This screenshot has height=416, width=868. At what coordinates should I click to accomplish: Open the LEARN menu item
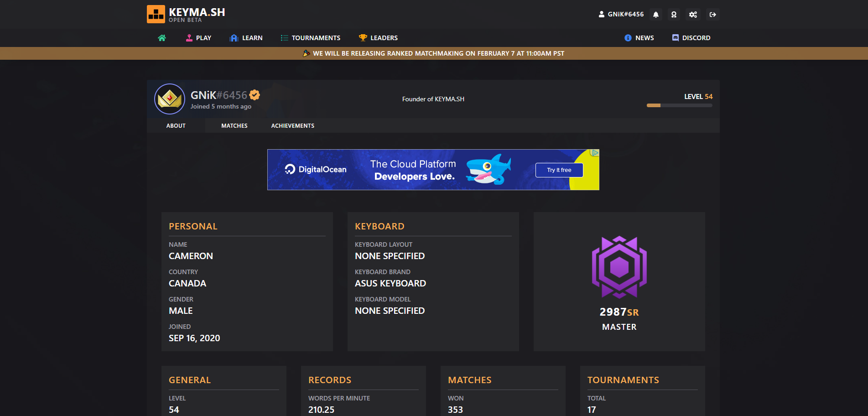coord(246,38)
